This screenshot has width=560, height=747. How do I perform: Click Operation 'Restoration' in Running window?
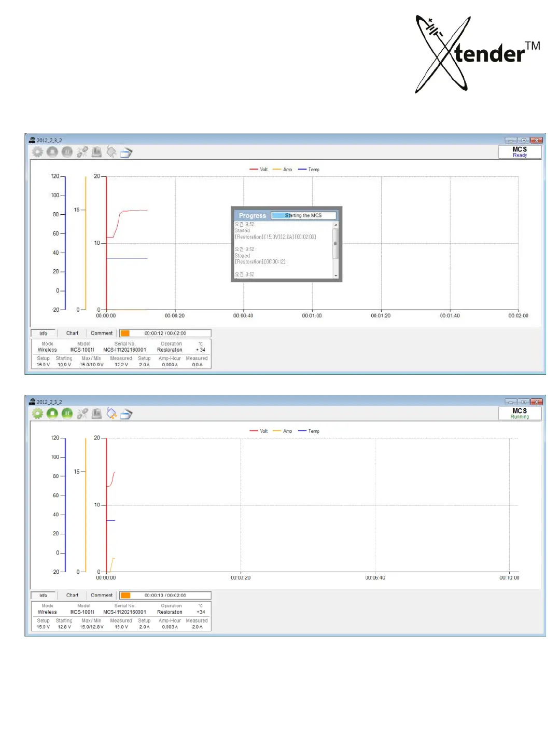click(170, 612)
